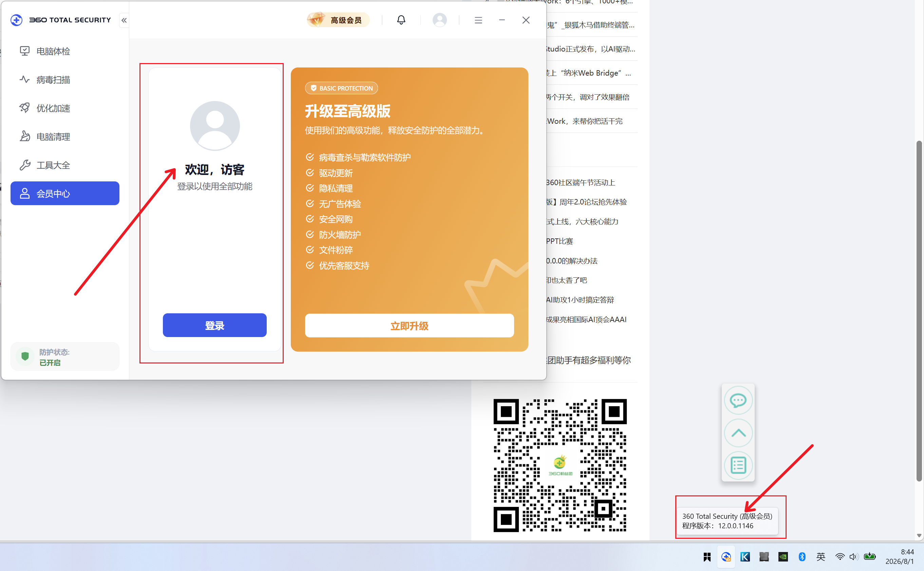Open the Wi-Fi network tray icon
924x571 pixels.
click(840, 557)
